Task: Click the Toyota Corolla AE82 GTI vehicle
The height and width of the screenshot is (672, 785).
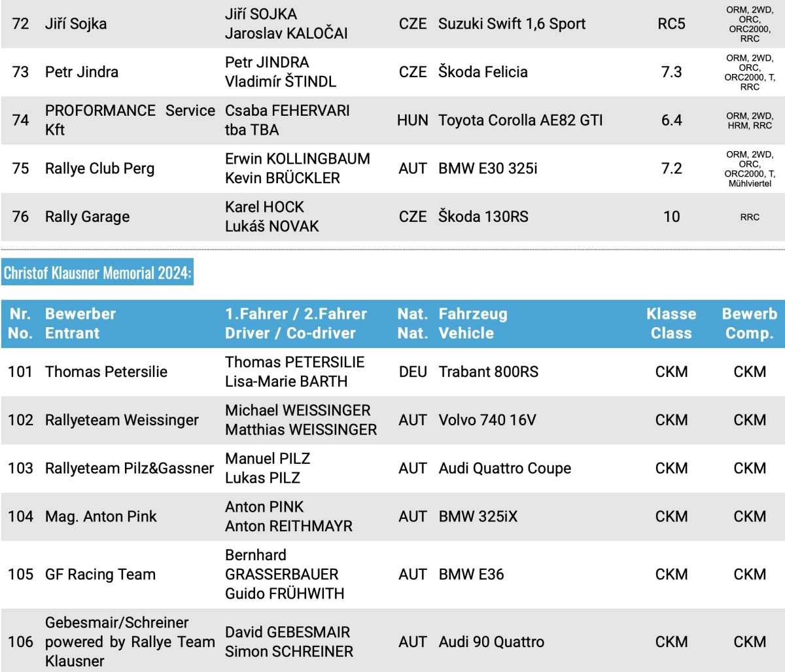Action: [x=520, y=120]
